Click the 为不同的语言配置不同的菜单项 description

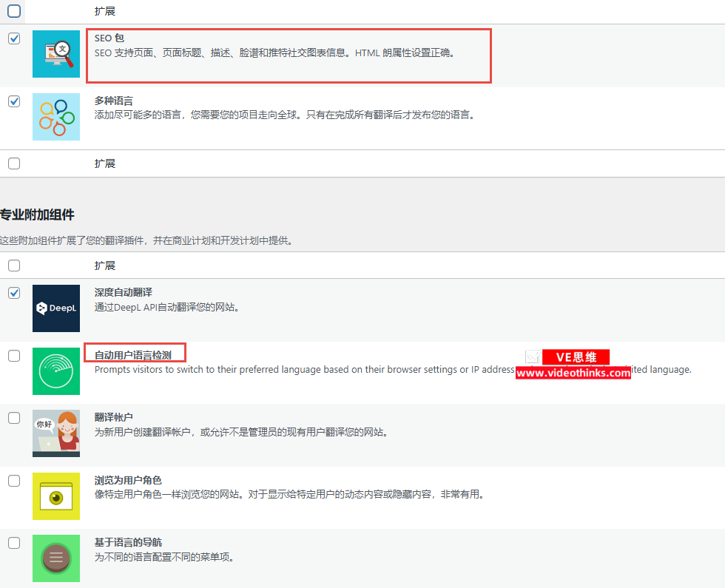164,557
